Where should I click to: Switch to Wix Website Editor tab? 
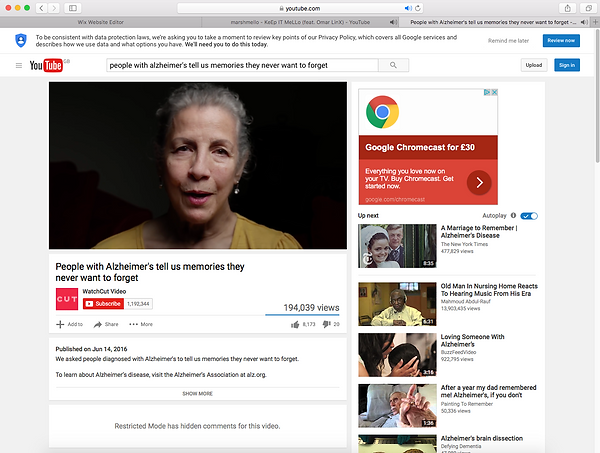click(x=101, y=22)
